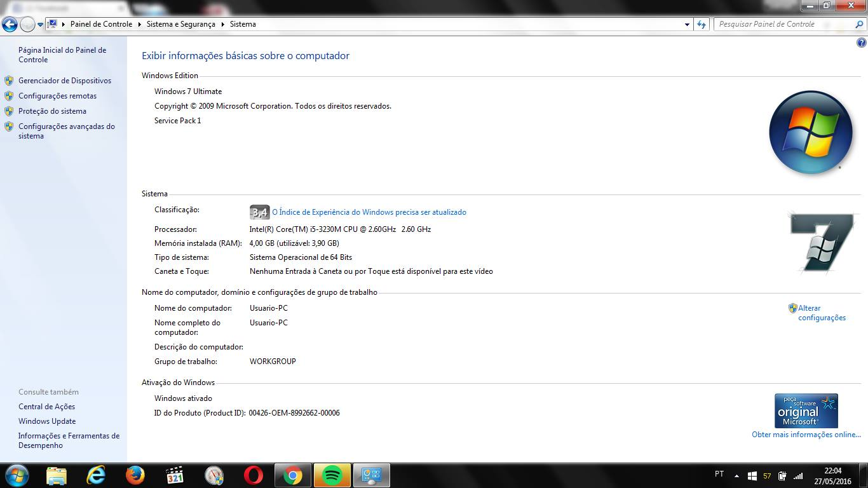Viewport: 868px width, 488px height.
Task: Click Alterar configurações link
Action: (x=822, y=313)
